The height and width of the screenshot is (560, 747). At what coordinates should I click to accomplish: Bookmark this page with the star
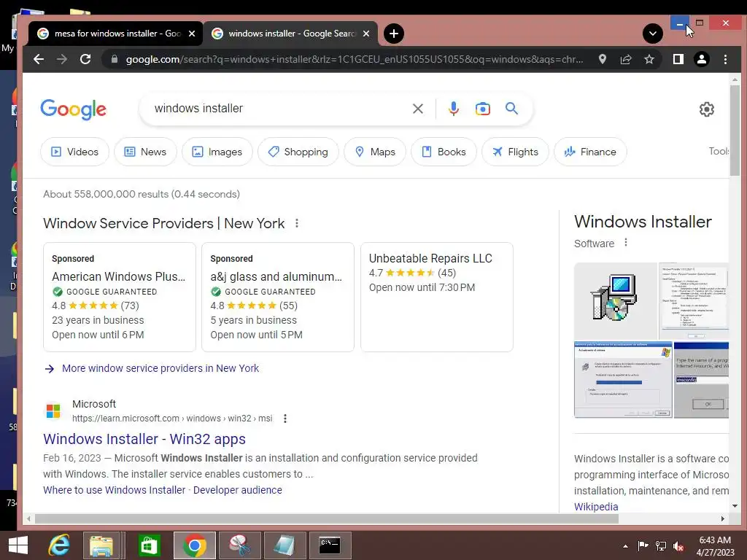click(x=649, y=59)
